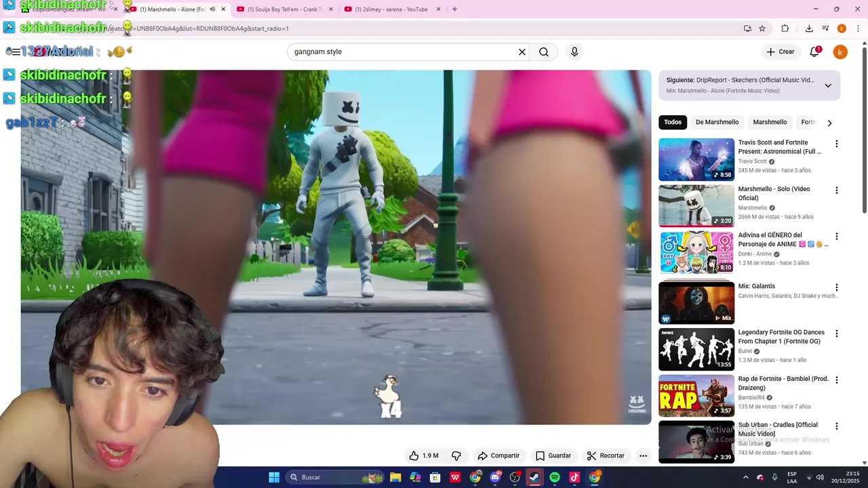Image resolution: width=868 pixels, height=488 pixels.
Task: Start voice search with the microphone icon
Action: coord(574,52)
